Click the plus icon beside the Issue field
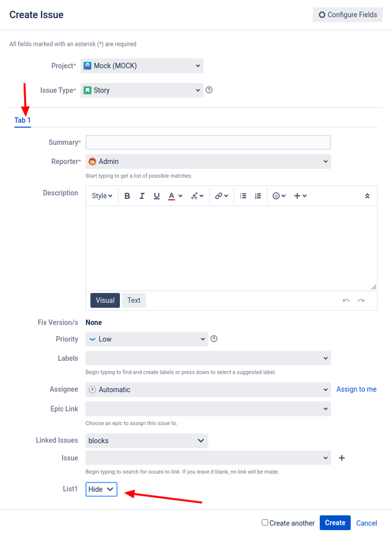This screenshot has width=392, height=534. coord(342,458)
